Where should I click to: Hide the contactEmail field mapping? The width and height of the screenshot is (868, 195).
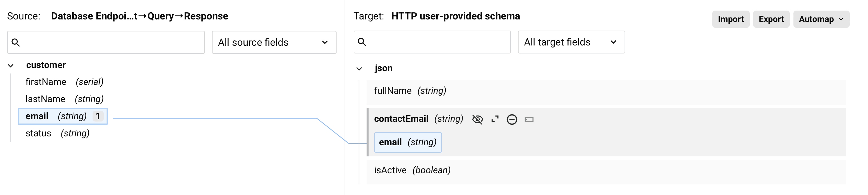pyautogui.click(x=477, y=120)
